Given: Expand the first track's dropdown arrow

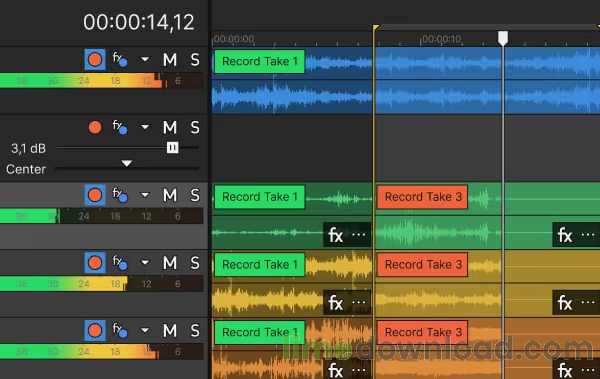Looking at the screenshot, I should pyautogui.click(x=145, y=59).
